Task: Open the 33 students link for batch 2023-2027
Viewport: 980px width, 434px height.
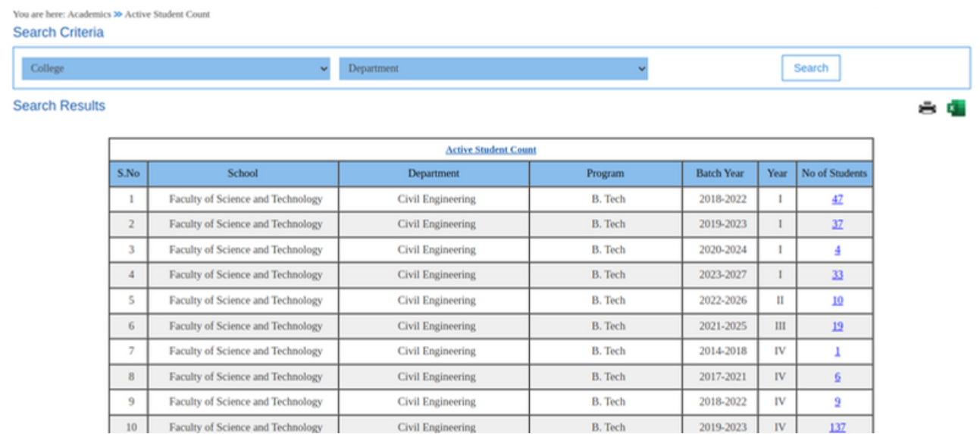Action: pos(837,275)
